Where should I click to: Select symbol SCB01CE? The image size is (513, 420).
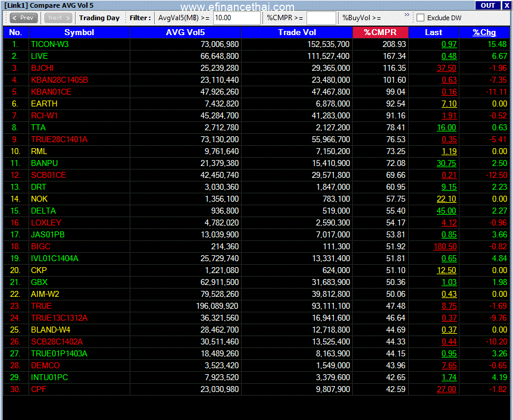(x=48, y=175)
